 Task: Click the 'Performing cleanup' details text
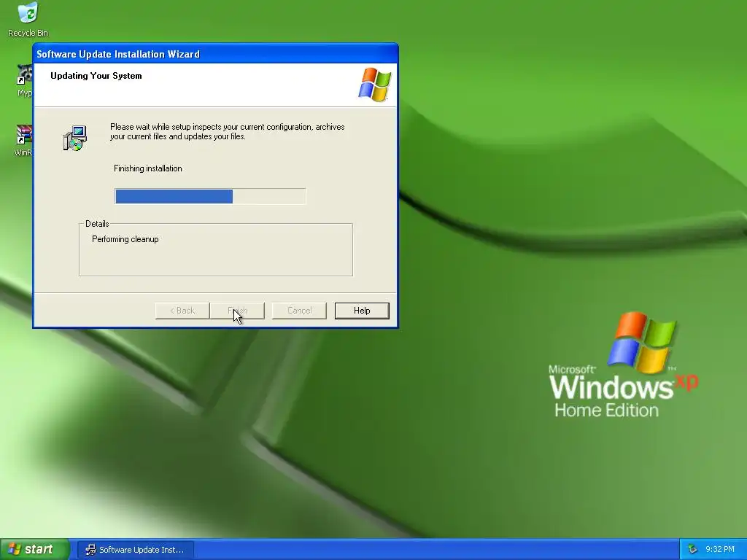pyautogui.click(x=125, y=239)
